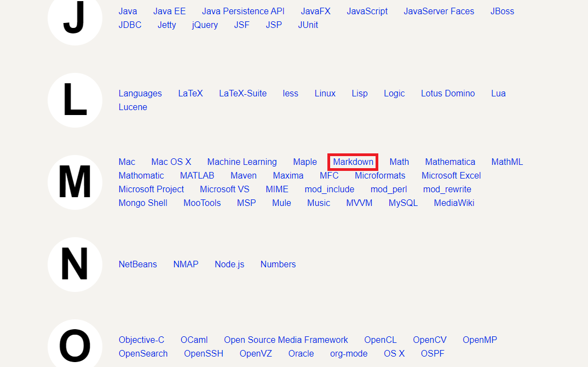The width and height of the screenshot is (588, 367).
Task: Open the Logic link
Action: pyautogui.click(x=394, y=94)
